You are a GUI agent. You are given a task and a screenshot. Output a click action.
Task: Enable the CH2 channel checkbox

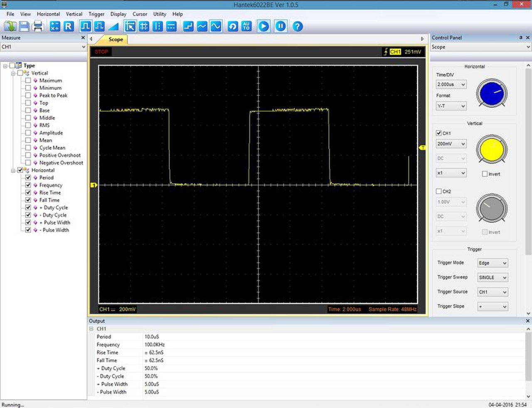click(438, 191)
